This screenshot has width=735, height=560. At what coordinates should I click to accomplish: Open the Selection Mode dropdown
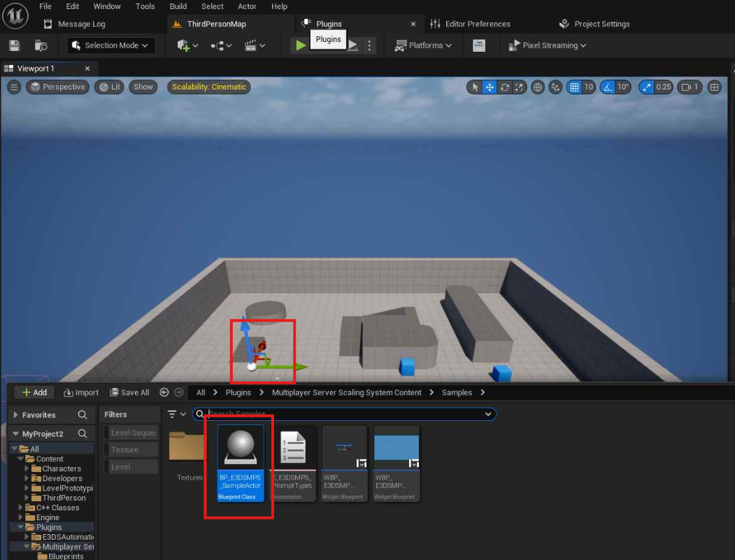pyautogui.click(x=111, y=45)
